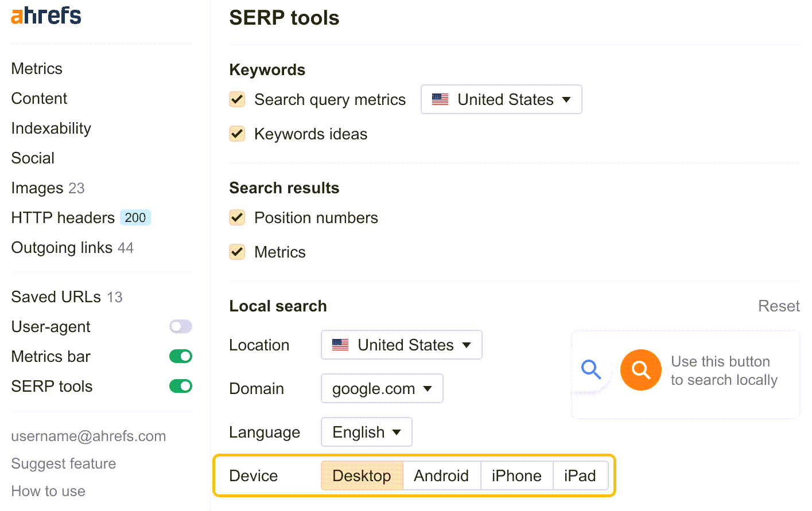Open the google.com domain dropdown
This screenshot has width=812, height=511.
tap(382, 388)
